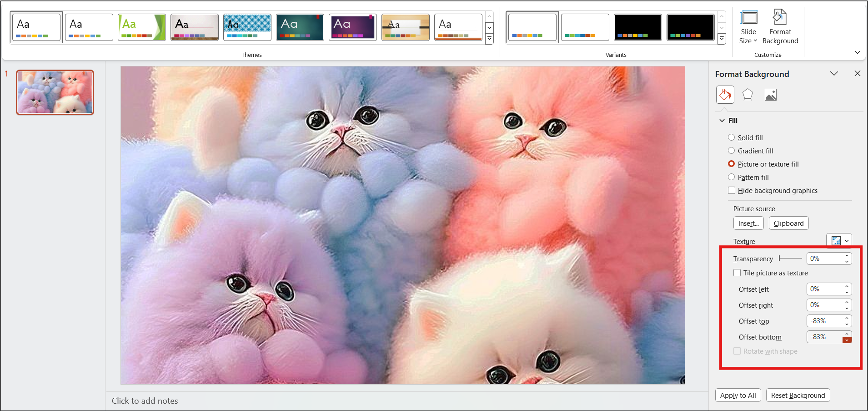Collapse the Fill section
This screenshot has height=411, width=868.
point(721,120)
